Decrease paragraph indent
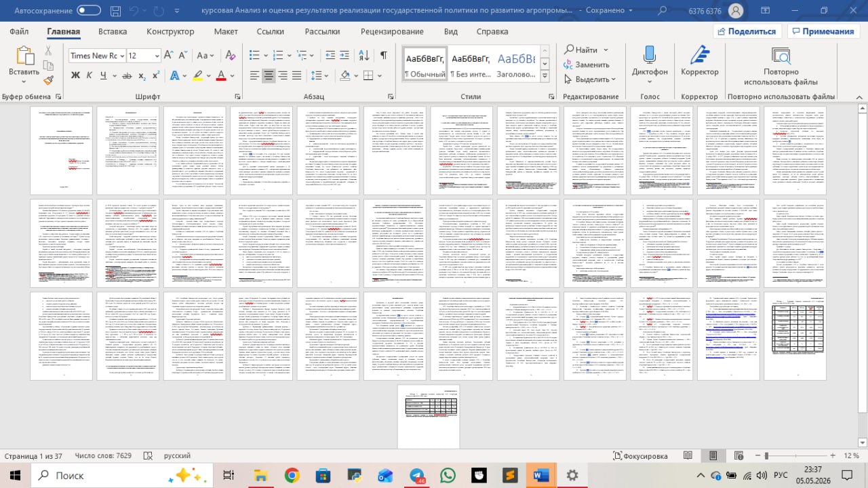This screenshot has width=868, height=488. click(x=331, y=56)
